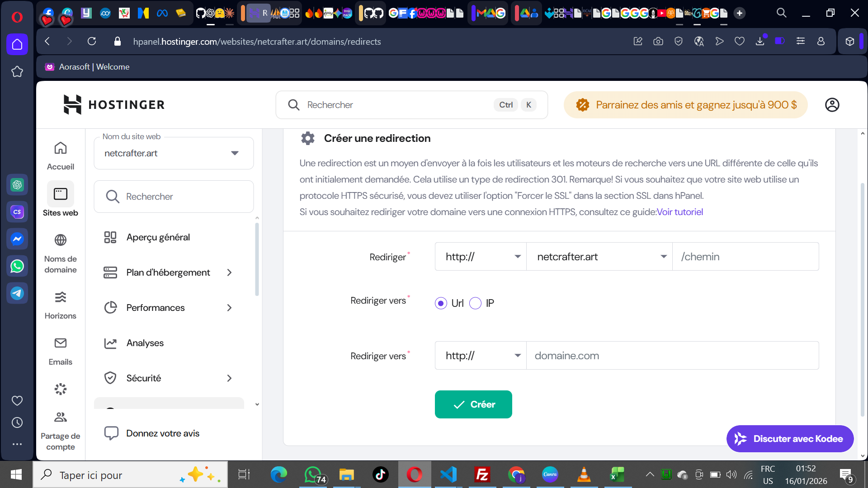This screenshot has width=868, height=488.
Task: Open the downloads icon in address bar
Action: click(760, 42)
